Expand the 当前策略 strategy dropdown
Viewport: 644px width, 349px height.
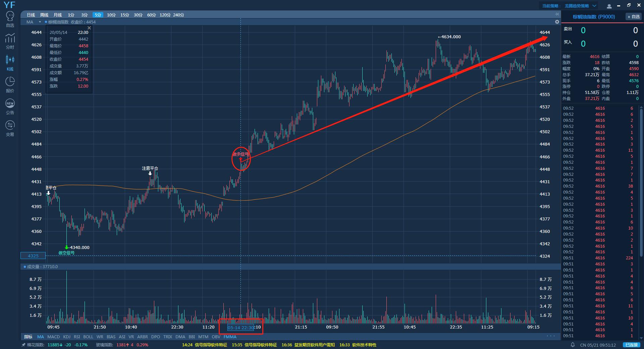(x=594, y=6)
